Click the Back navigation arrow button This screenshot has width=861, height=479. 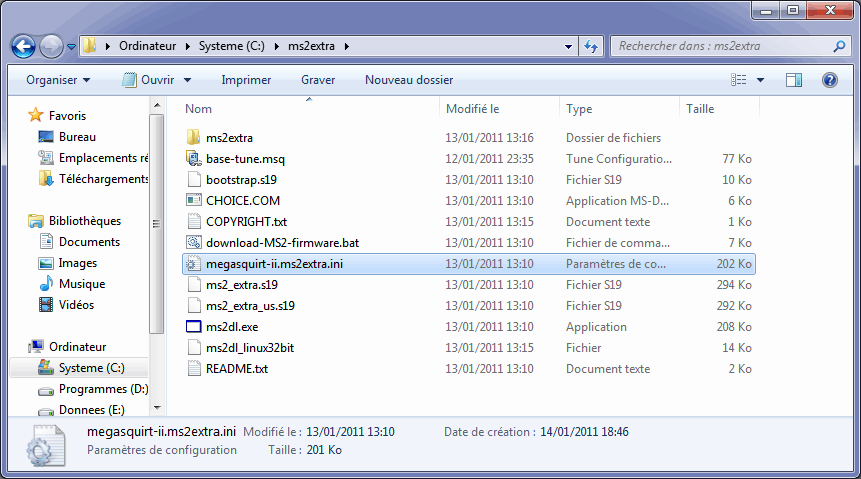pos(24,46)
